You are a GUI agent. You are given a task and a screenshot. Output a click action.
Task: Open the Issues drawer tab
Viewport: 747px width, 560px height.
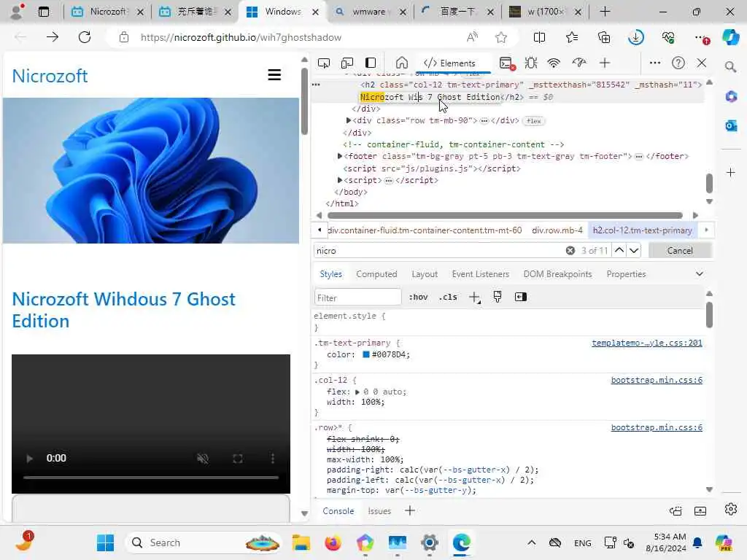(x=379, y=511)
